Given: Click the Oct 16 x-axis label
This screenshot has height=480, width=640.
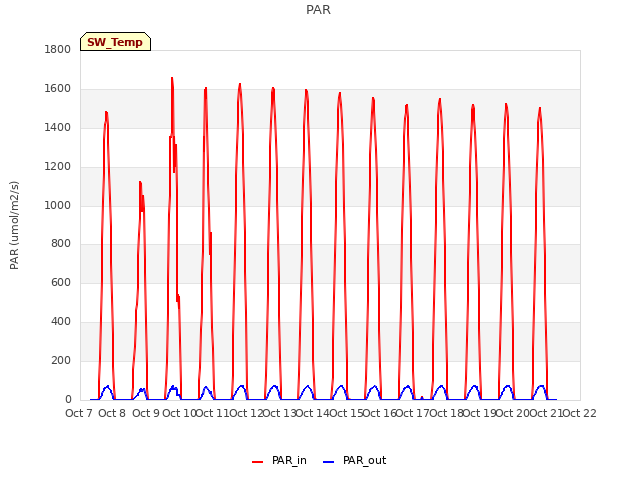Looking at the screenshot, I should 380,413.
